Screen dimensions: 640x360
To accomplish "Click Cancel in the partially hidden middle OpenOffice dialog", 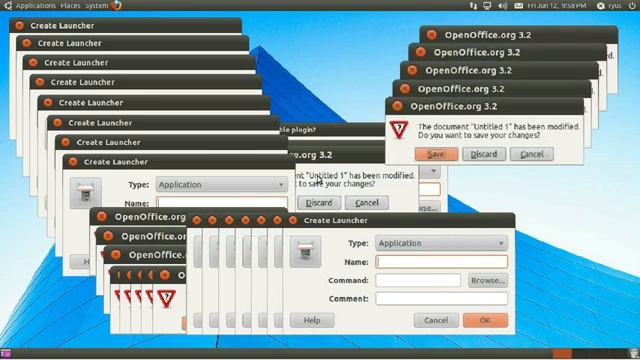I will [367, 203].
